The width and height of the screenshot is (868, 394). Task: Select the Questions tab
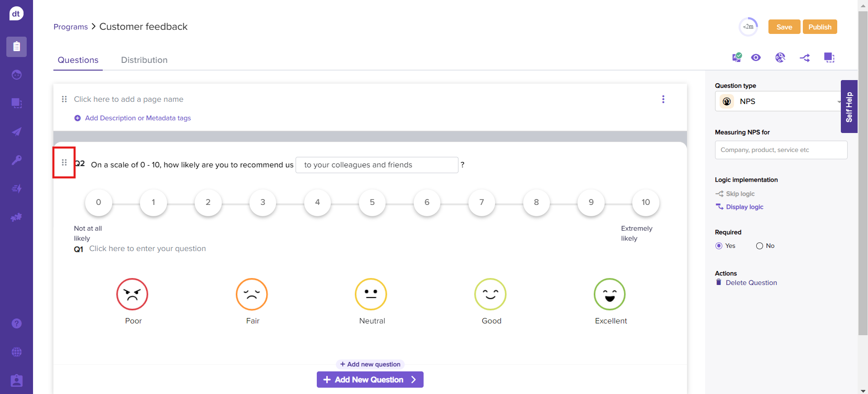(78, 60)
